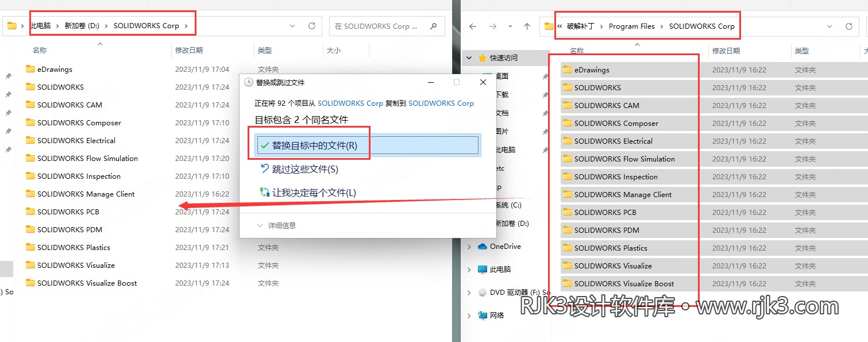
Task: Expand DVD 驱动器 (F:) in navigation pane
Action: 469,293
